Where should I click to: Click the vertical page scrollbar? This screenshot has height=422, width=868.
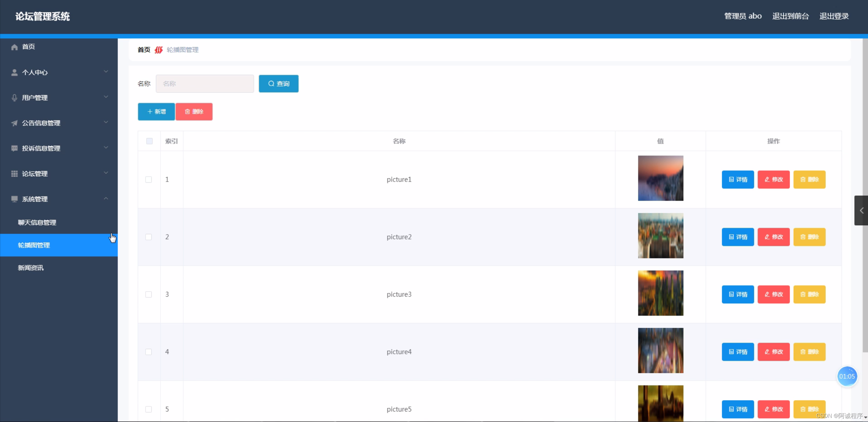click(865, 195)
